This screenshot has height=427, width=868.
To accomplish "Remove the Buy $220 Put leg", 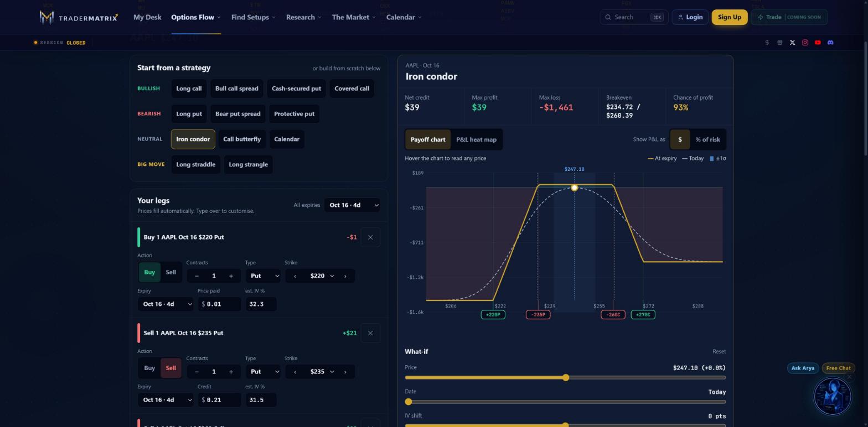I will 370,237.
